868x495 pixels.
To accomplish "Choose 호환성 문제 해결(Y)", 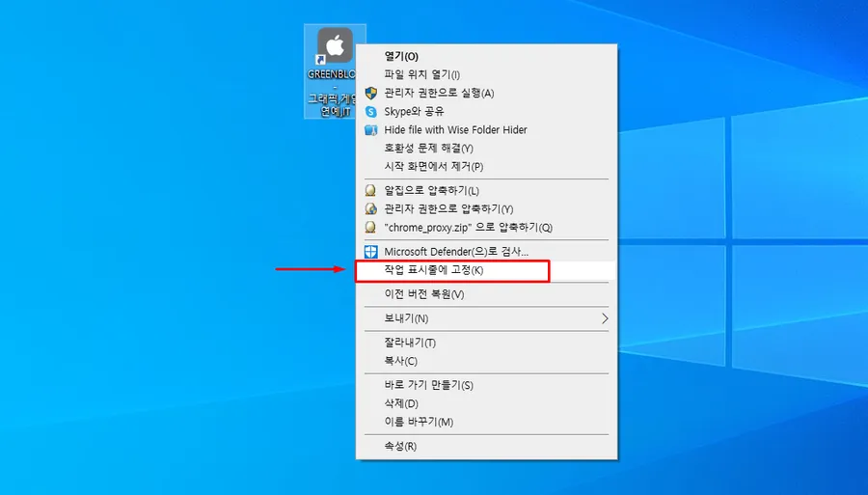I will point(486,149).
